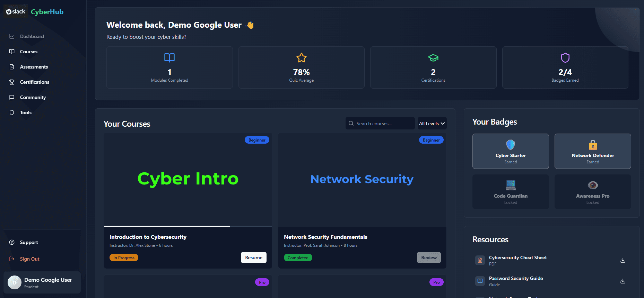Click the Badges Earned shield icon
The height and width of the screenshot is (298, 644).
point(565,57)
